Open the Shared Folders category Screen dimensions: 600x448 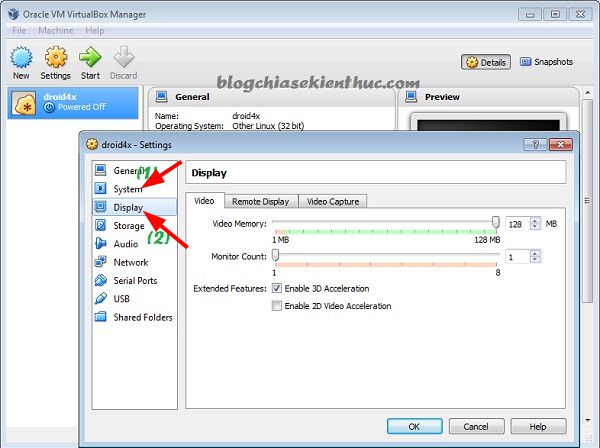coord(143,317)
